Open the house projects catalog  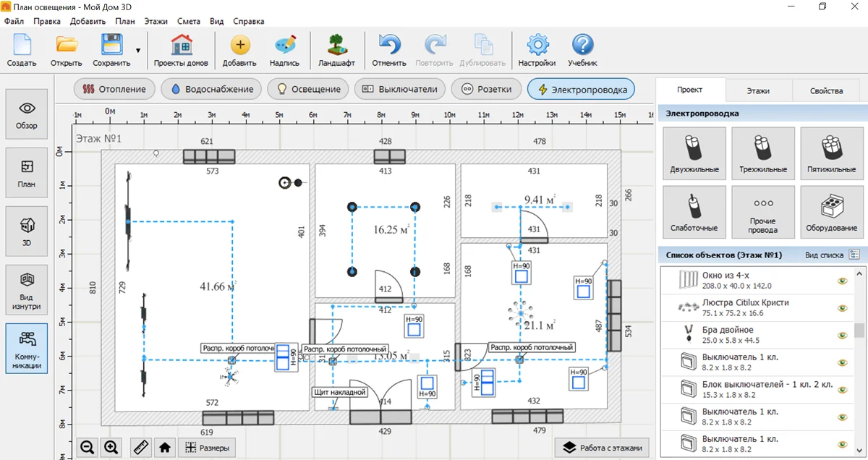(181, 50)
